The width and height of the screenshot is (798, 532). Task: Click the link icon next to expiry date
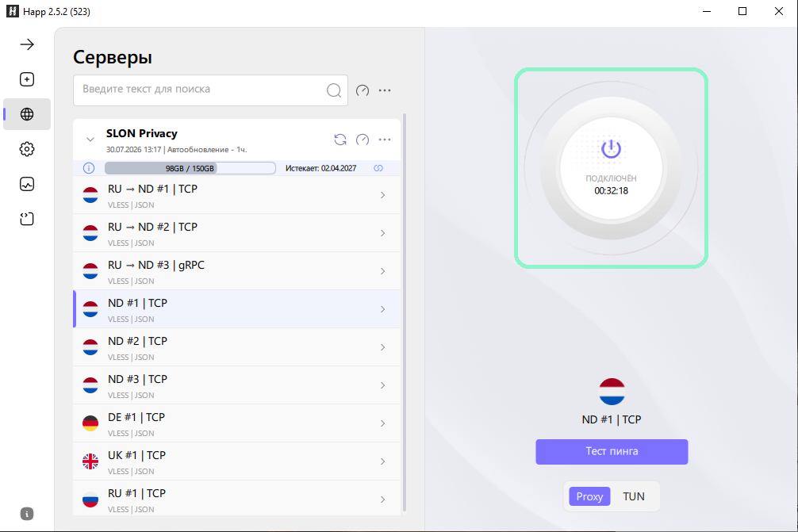pos(378,168)
